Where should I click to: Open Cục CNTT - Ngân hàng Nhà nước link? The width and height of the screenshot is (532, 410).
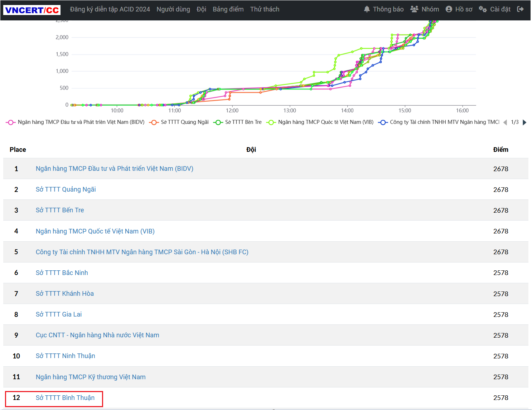(x=97, y=335)
